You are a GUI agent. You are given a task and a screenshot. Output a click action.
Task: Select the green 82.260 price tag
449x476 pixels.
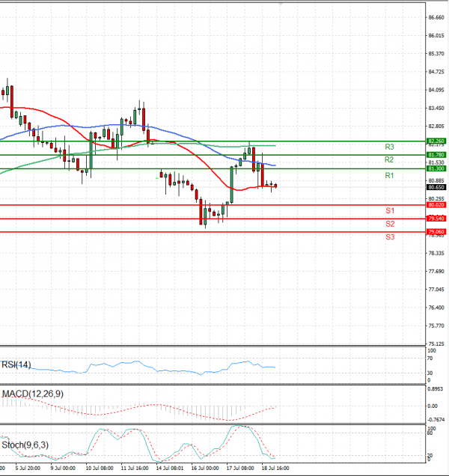[436, 141]
